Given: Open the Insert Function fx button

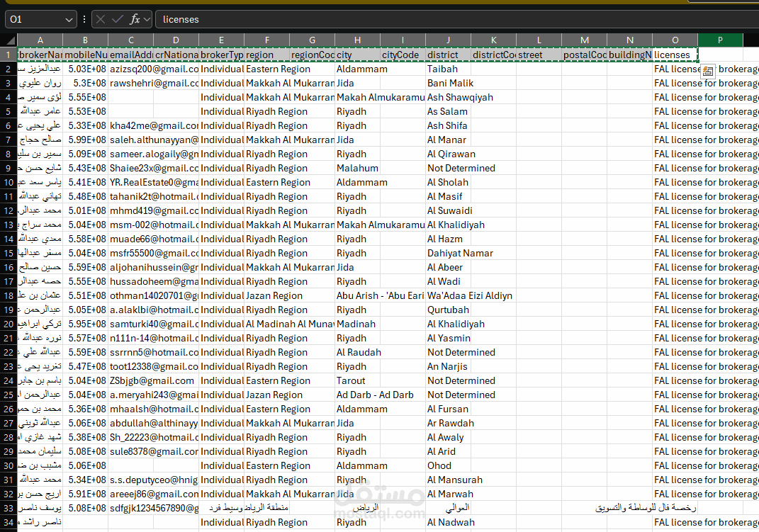Looking at the screenshot, I should pyautogui.click(x=135, y=19).
